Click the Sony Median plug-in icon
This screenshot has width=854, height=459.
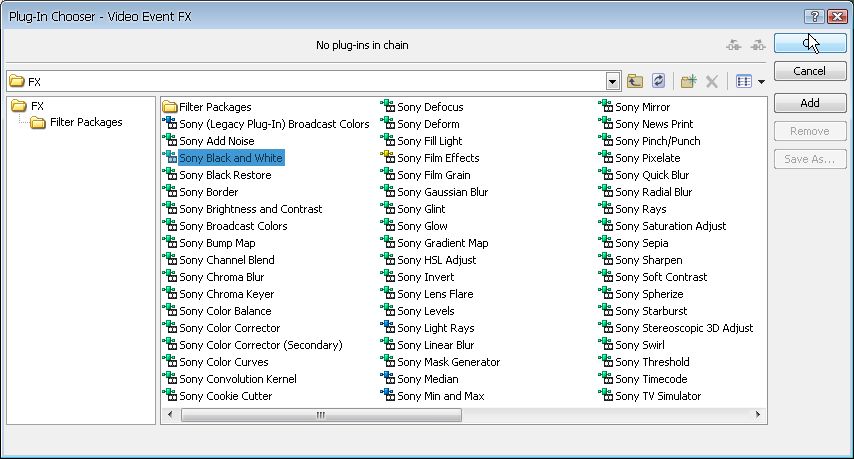(387, 379)
